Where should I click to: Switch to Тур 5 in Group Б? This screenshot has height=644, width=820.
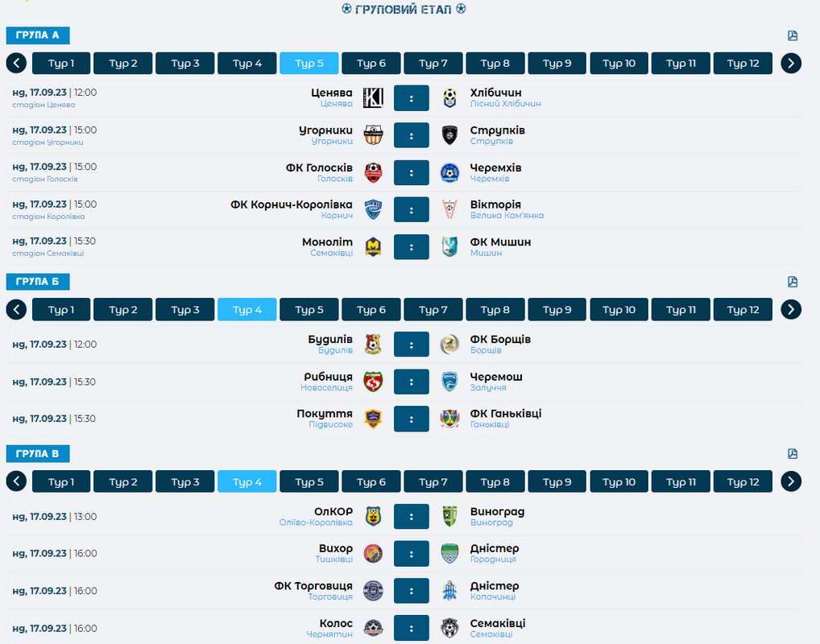tap(309, 310)
